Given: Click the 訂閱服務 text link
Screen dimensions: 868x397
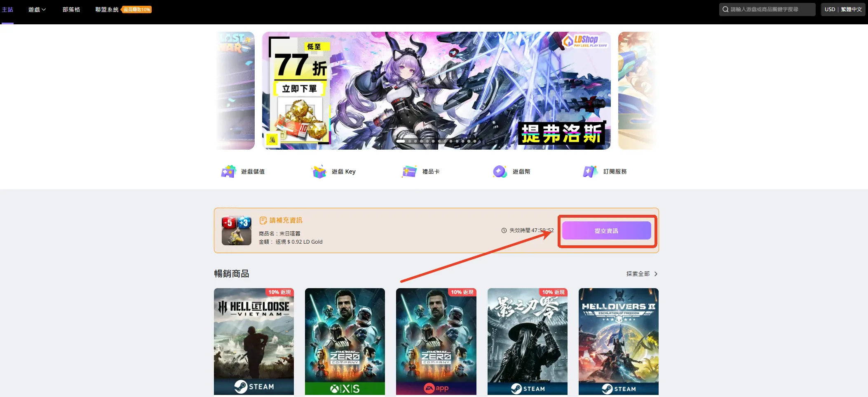Looking at the screenshot, I should (x=615, y=171).
